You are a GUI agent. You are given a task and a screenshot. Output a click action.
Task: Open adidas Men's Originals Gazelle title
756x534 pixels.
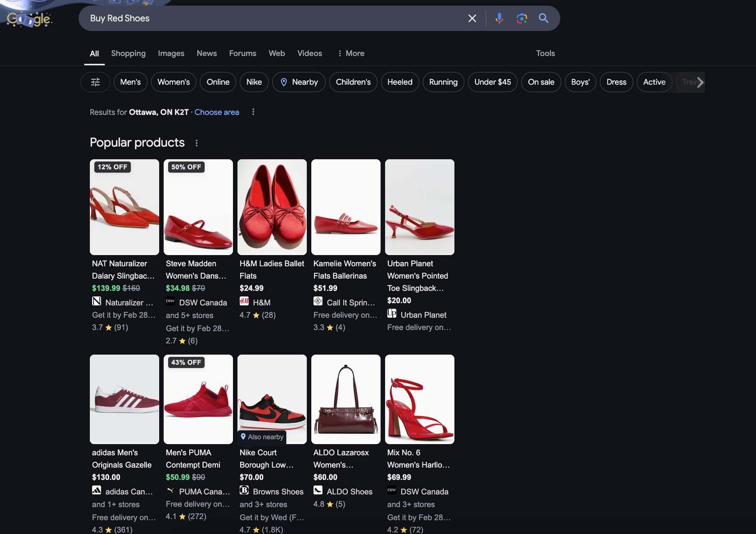tap(122, 458)
